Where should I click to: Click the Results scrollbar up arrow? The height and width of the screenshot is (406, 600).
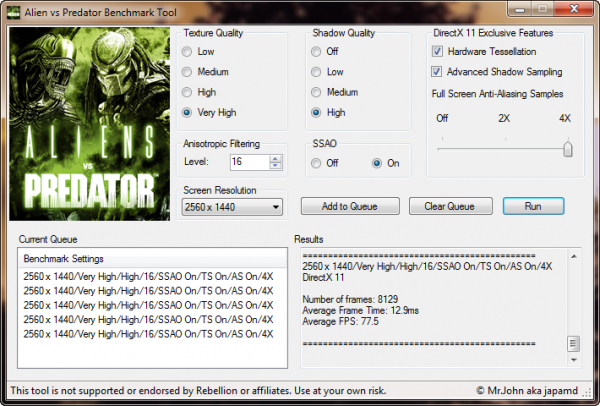574,256
